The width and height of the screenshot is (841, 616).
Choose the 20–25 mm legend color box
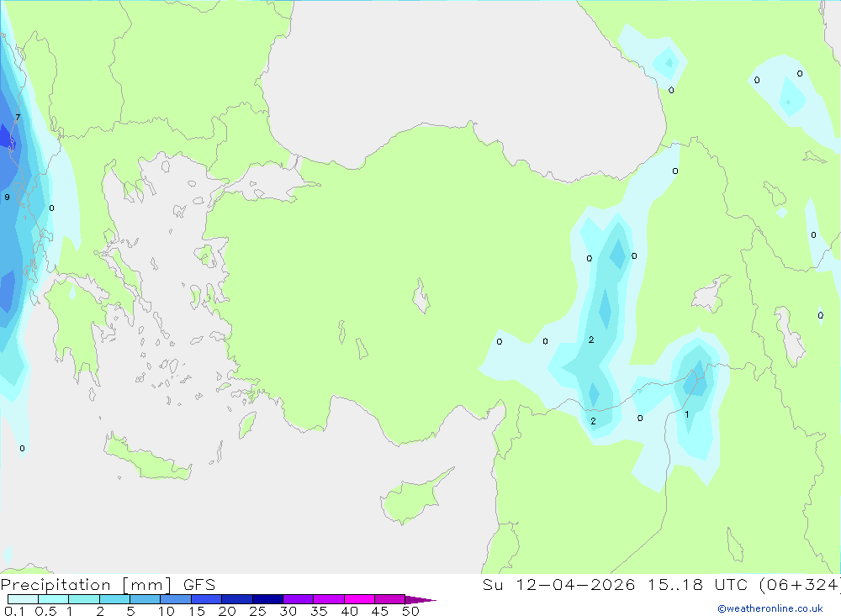tap(237, 599)
